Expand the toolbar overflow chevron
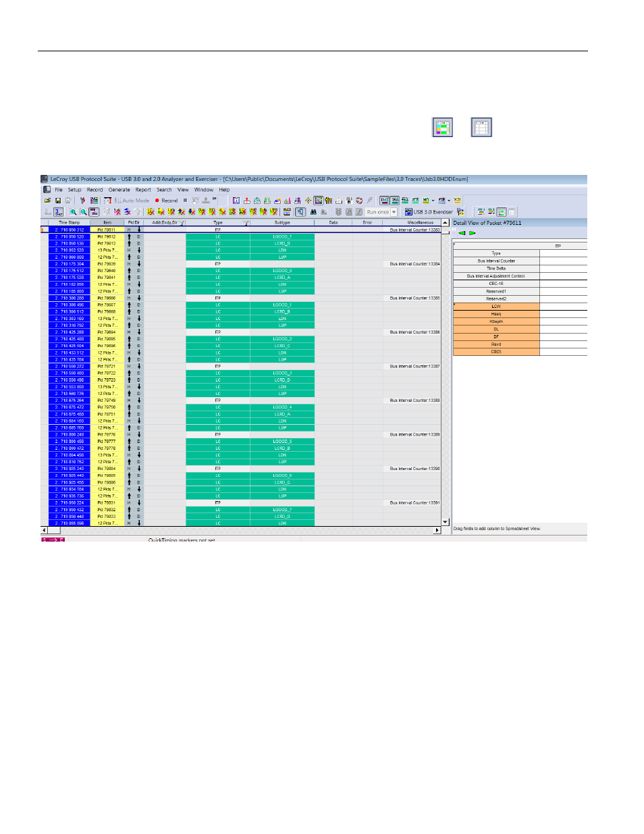The image size is (644, 834). [x=215, y=199]
